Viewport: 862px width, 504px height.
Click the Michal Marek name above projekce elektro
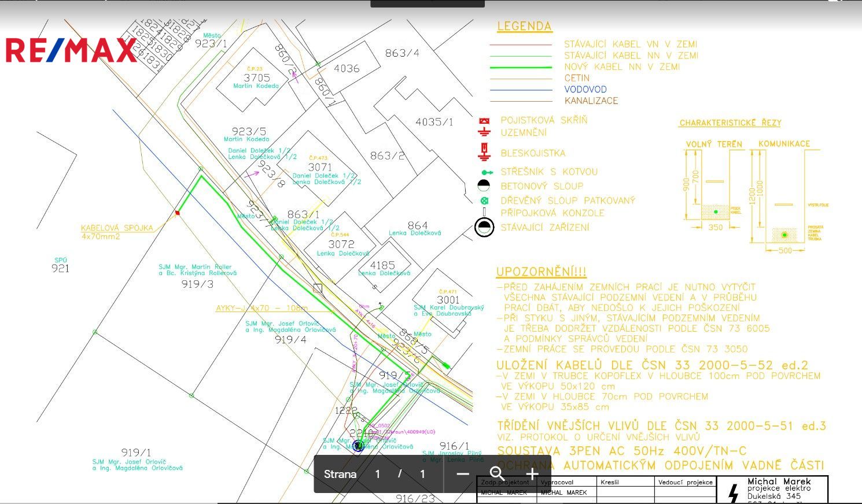[779, 481]
